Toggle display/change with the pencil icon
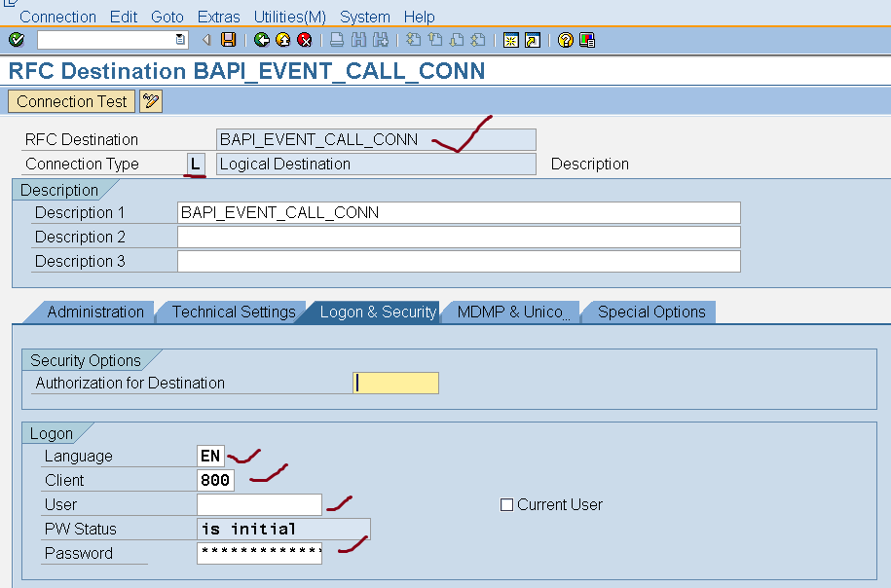This screenshot has height=588, width=891. (x=151, y=101)
